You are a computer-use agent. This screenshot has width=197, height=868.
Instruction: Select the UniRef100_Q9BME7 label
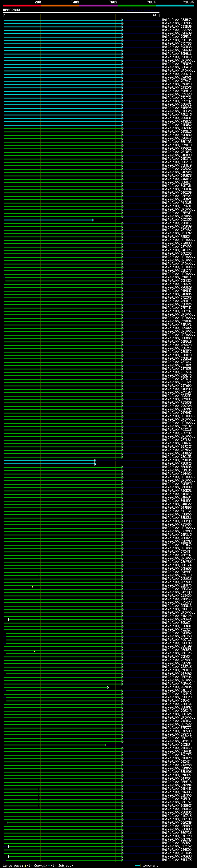click(x=177, y=223)
